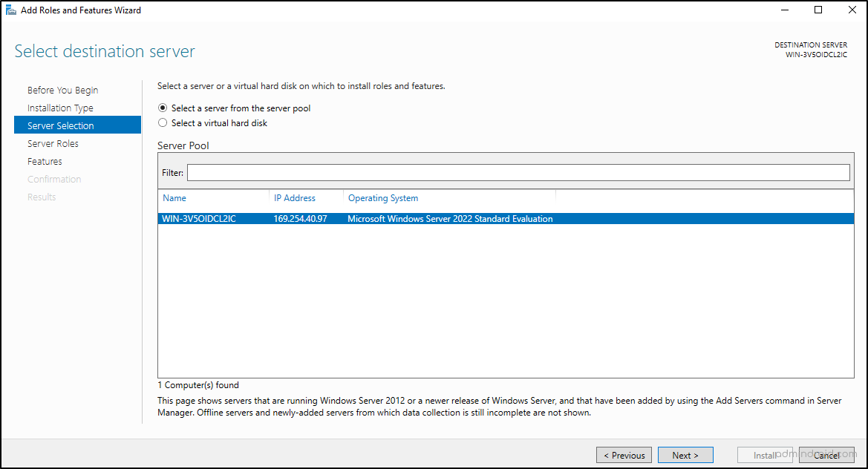
Task: Open the Confirmation step
Action: 54,179
